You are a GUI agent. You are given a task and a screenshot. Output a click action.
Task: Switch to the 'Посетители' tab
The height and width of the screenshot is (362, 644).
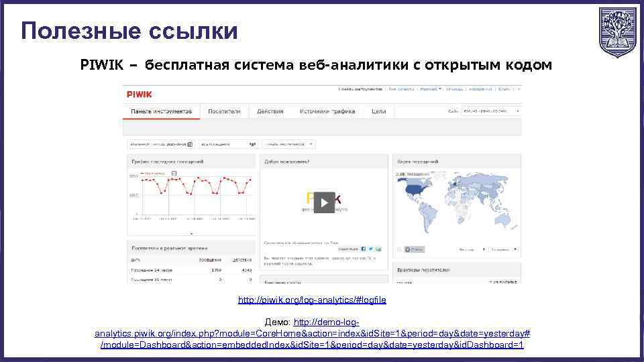click(224, 111)
